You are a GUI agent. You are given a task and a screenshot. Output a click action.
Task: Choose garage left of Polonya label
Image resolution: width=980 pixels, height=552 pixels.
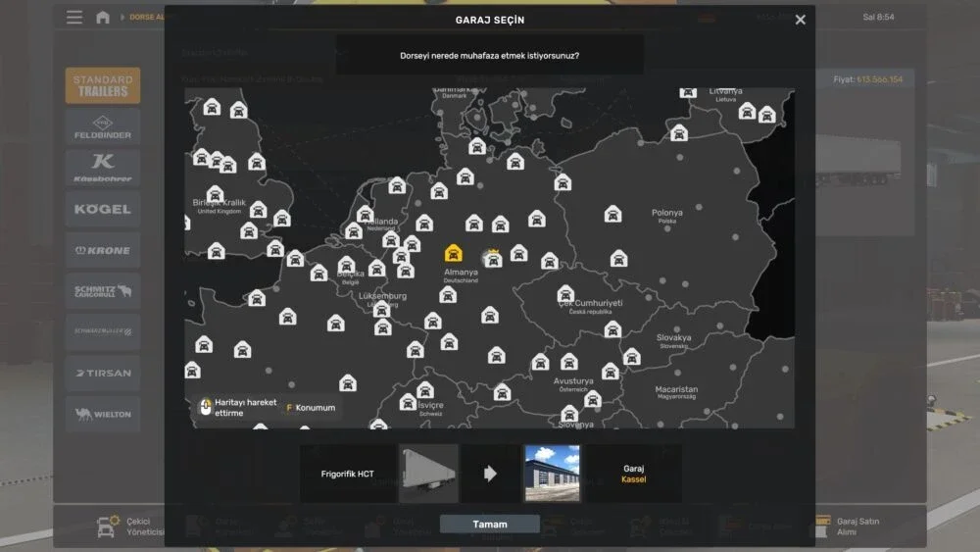tap(612, 214)
